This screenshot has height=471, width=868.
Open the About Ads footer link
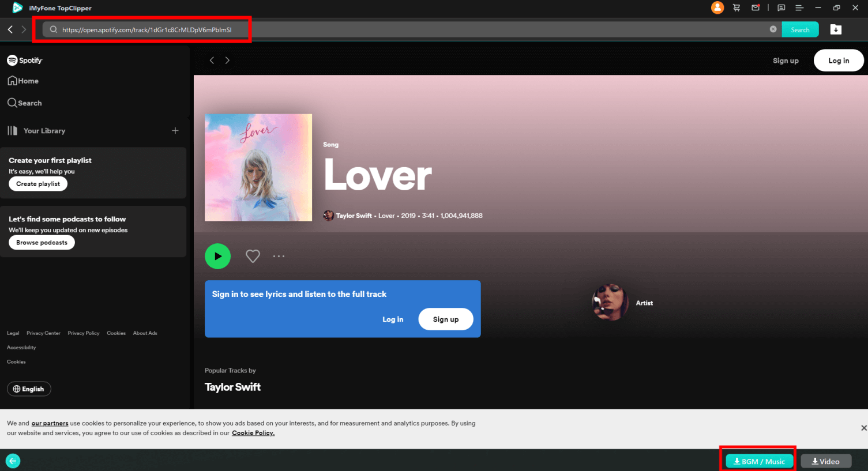tap(145, 333)
